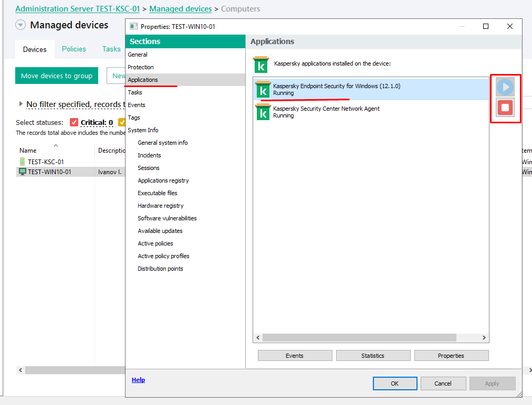Click the Kaspersky icon beside the installed applications heading
Screen dimensions: 532x405
(261, 65)
